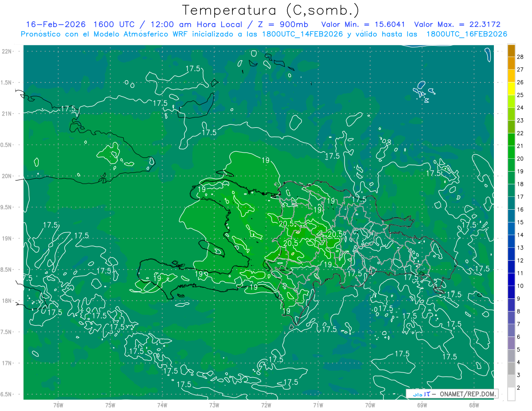Click the '75W' longitude axis label

point(110,405)
